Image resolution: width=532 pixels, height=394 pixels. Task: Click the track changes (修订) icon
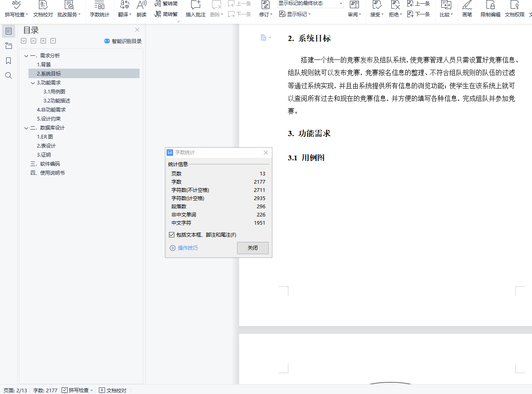coord(265,5)
